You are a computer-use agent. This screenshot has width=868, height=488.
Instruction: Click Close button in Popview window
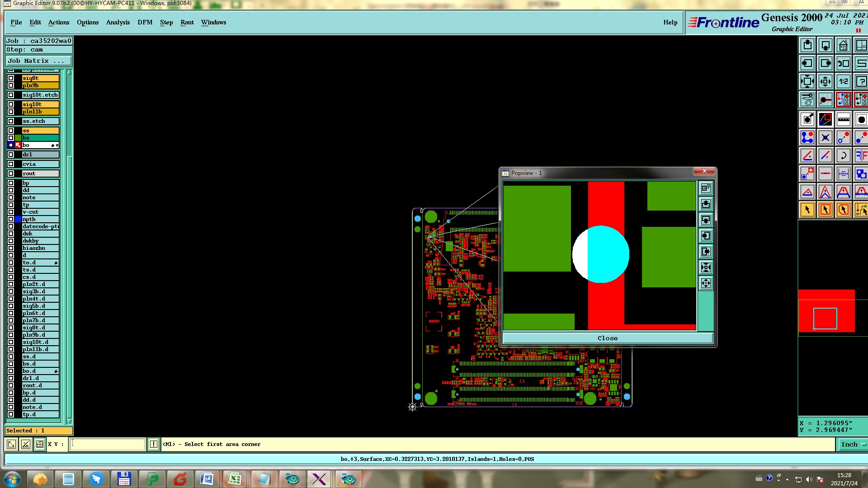point(607,338)
